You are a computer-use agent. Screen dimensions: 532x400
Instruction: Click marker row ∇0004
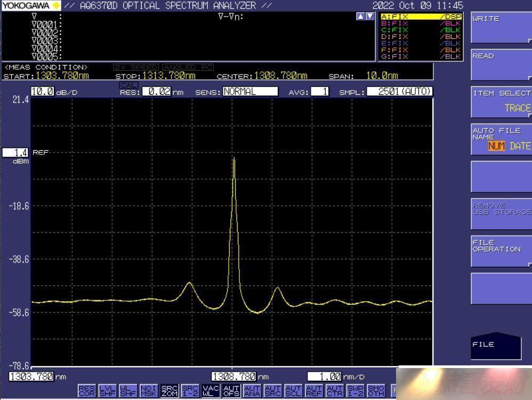coord(46,49)
